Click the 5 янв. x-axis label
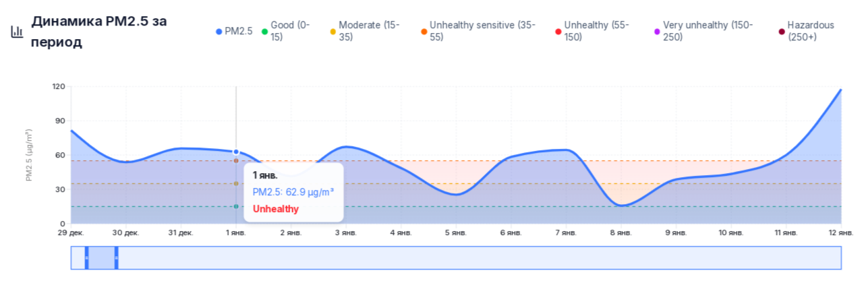868x291 pixels. pos(455,233)
